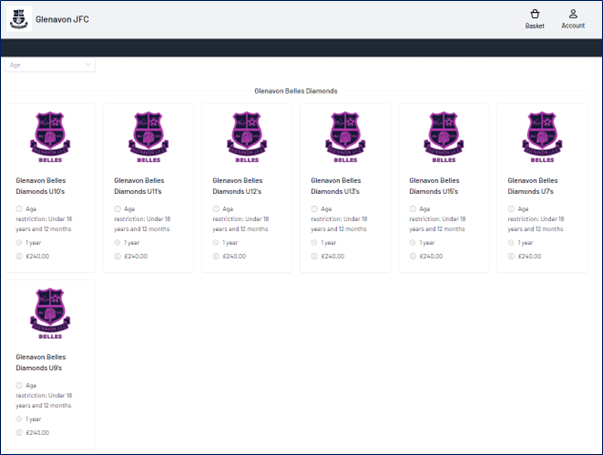Open Glenavon Belles Diamonds U9's title
The height and width of the screenshot is (455, 603).
(x=41, y=362)
